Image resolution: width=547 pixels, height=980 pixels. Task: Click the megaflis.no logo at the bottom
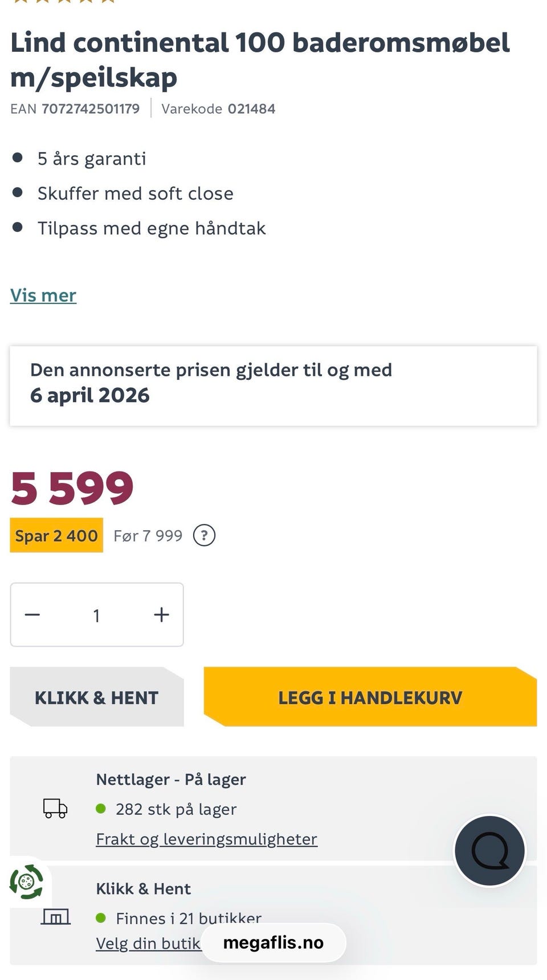click(274, 942)
